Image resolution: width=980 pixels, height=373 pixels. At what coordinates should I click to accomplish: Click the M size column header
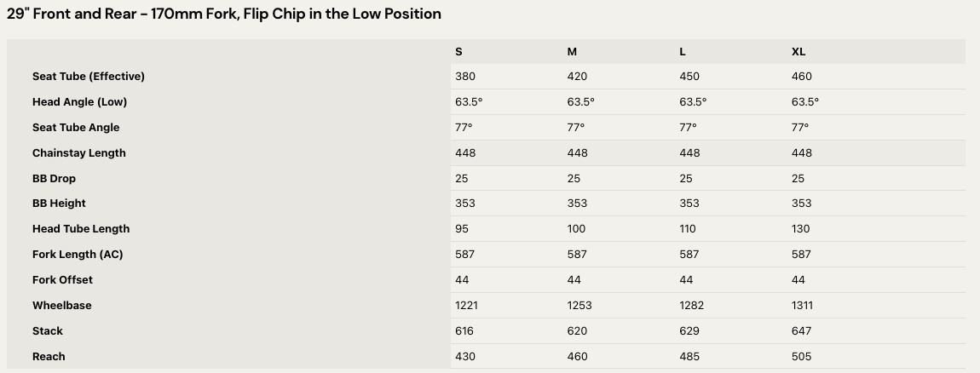pyautogui.click(x=572, y=51)
